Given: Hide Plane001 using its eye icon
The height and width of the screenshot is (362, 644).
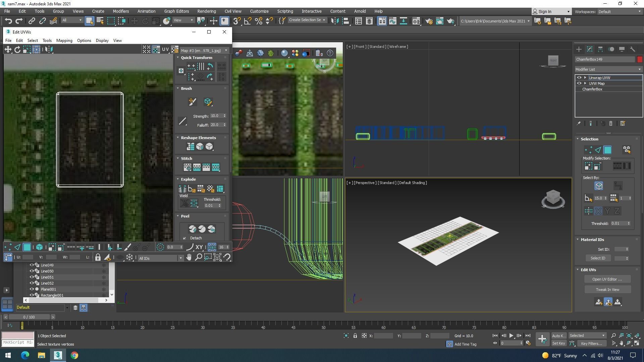Looking at the screenshot, I should (32, 289).
